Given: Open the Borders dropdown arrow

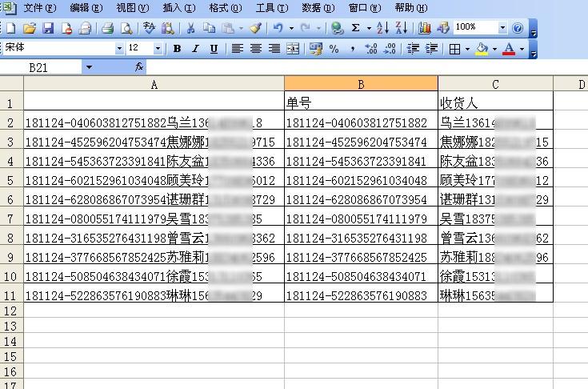Looking at the screenshot, I should click(x=468, y=48).
